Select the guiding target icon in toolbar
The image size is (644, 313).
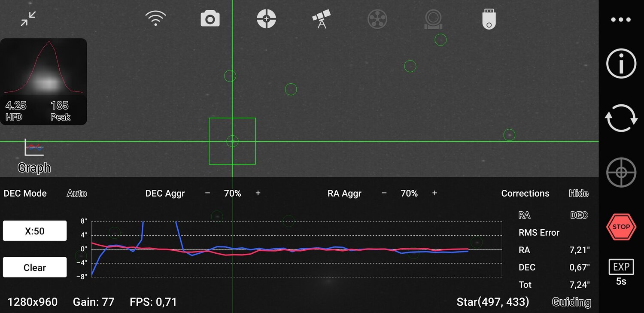coord(266,18)
